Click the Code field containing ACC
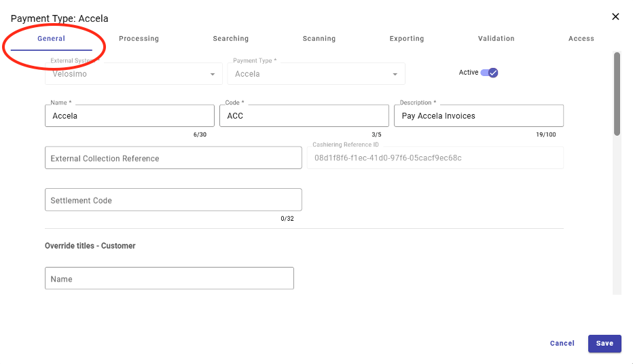Screen dimensions: 633x364 [304, 116]
